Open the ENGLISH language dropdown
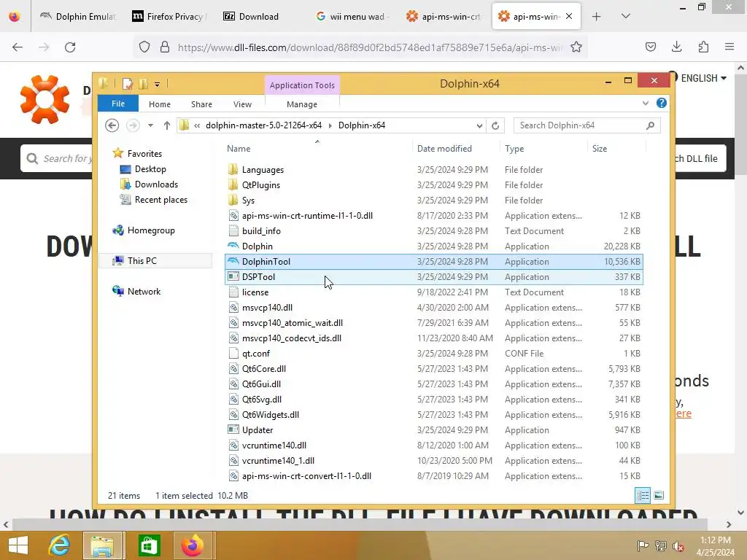747x560 pixels. coord(703,78)
